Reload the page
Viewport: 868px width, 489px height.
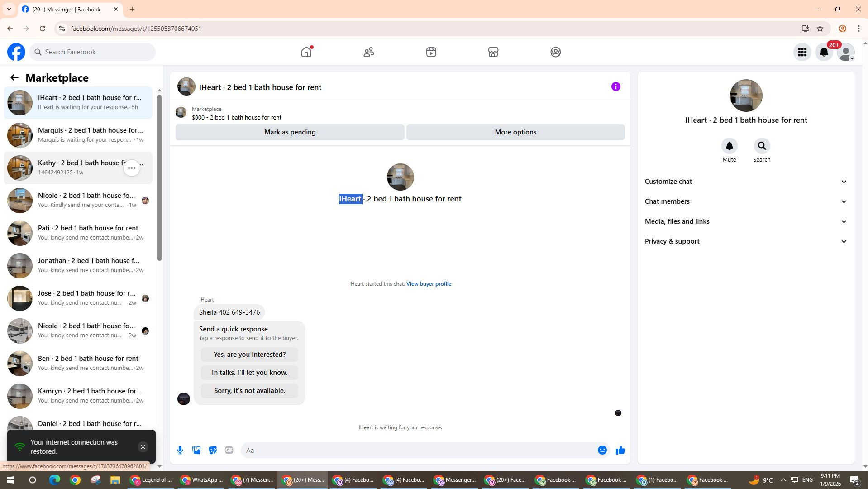[43, 29]
